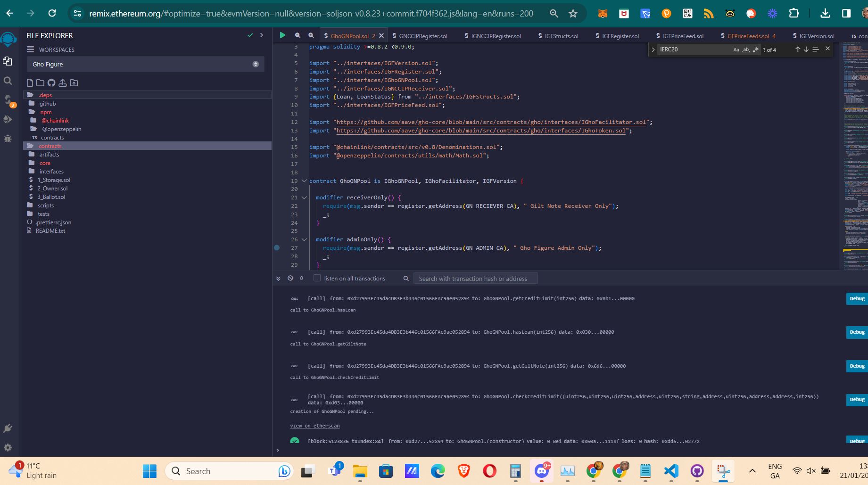Click the terminal search magnifier icon
The height and width of the screenshot is (485, 868).
[406, 279]
